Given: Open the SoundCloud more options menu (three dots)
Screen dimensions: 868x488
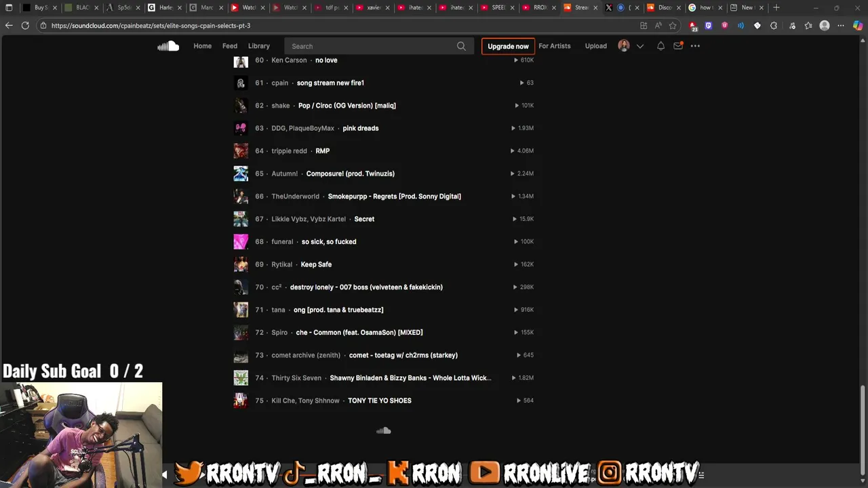Looking at the screenshot, I should (695, 46).
